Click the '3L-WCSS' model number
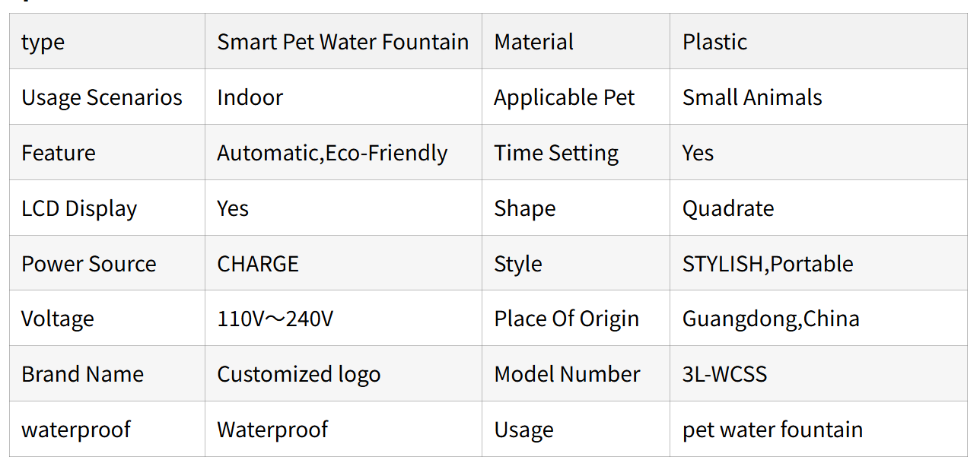Image resolution: width=980 pixels, height=460 pixels. pos(724,374)
